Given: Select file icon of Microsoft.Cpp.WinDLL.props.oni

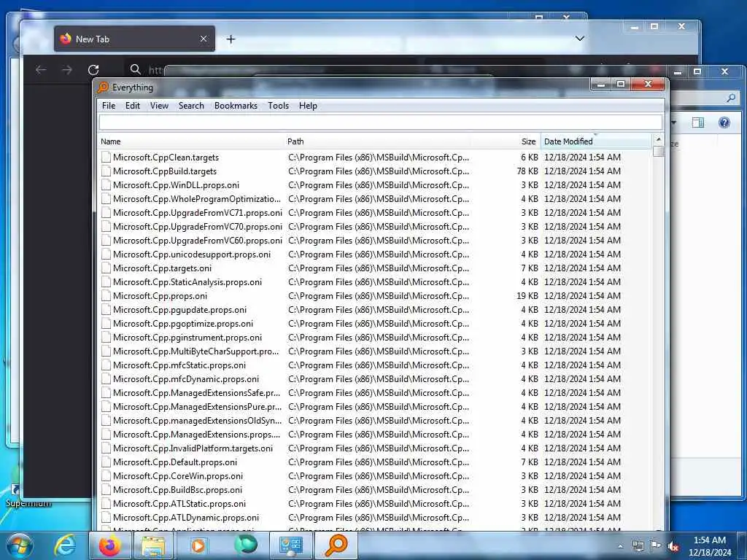Looking at the screenshot, I should [x=107, y=184].
